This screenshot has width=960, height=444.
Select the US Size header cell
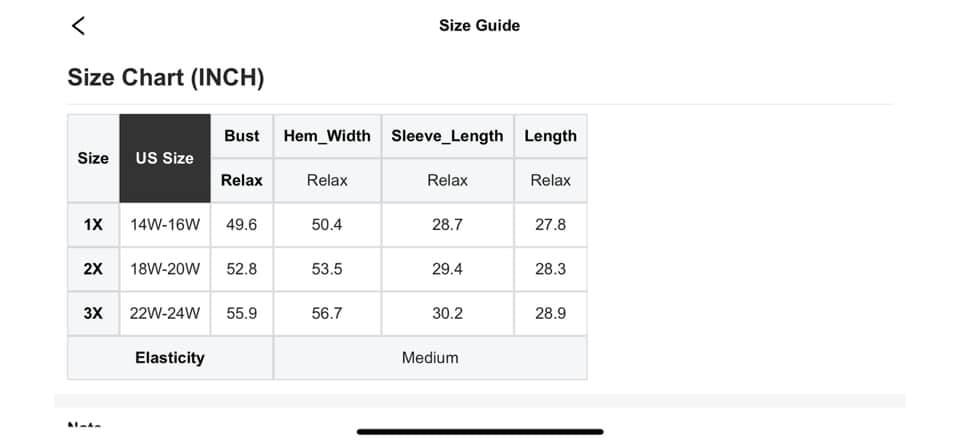165,158
